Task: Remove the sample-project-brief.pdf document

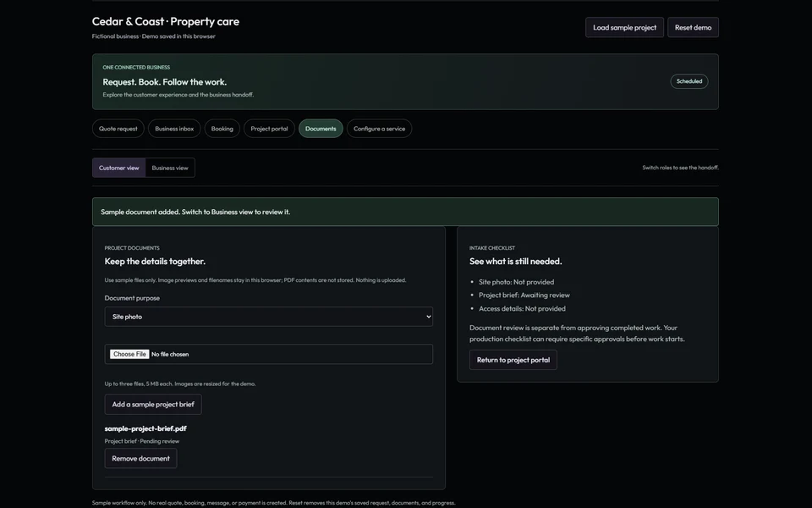Action: (x=141, y=458)
